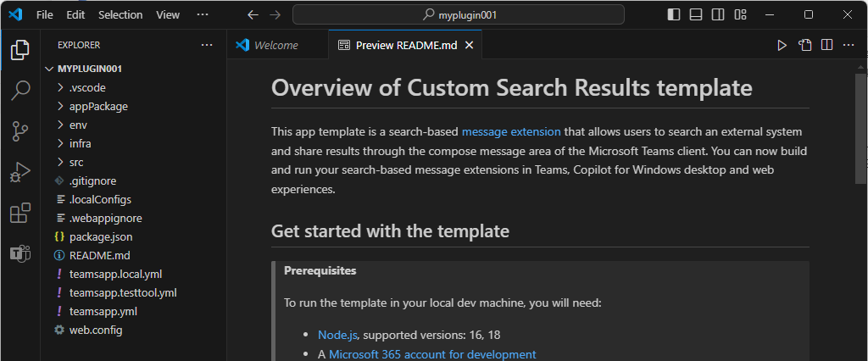
Task: Open the Teams Toolkit view
Action: [x=20, y=254]
